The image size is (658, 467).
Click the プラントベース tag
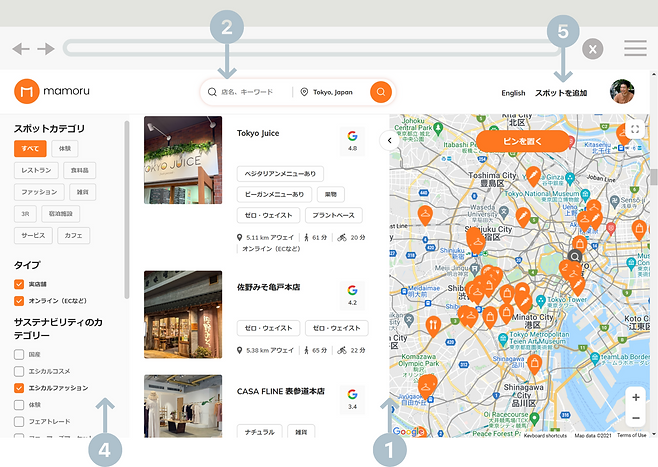pyautogui.click(x=334, y=215)
